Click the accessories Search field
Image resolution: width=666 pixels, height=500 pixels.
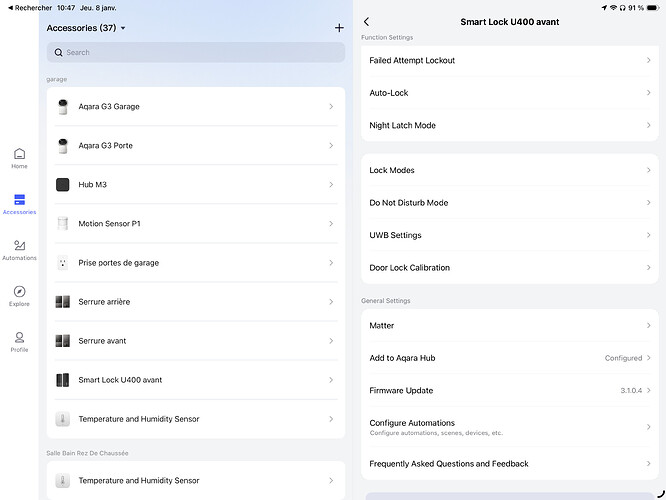(x=195, y=52)
